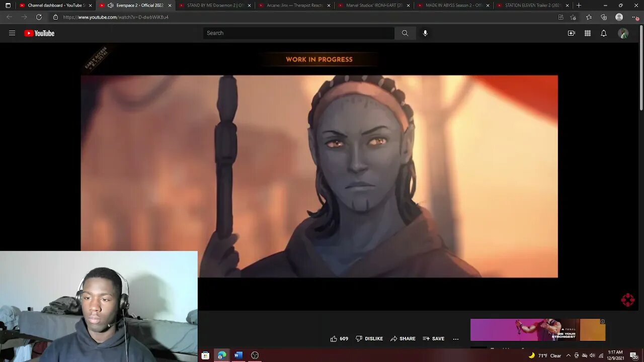Start voice search with the microphone
Image resolution: width=644 pixels, height=362 pixels.
click(425, 33)
